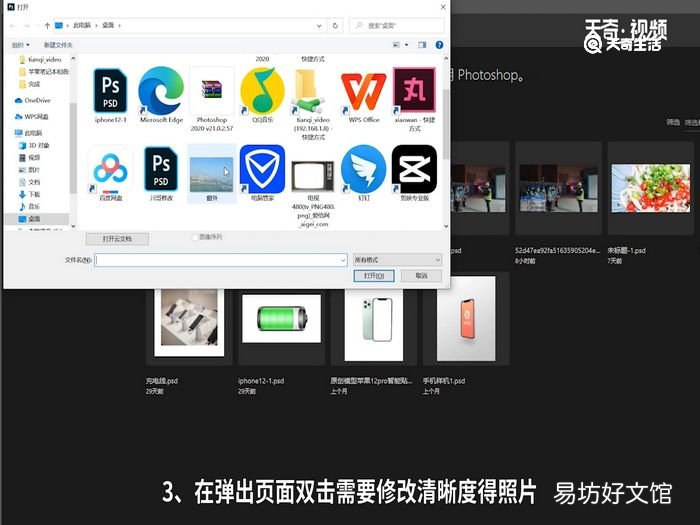The image size is (700, 525).
Task: Open the 音乐 folder in sidebar
Action: (29, 206)
